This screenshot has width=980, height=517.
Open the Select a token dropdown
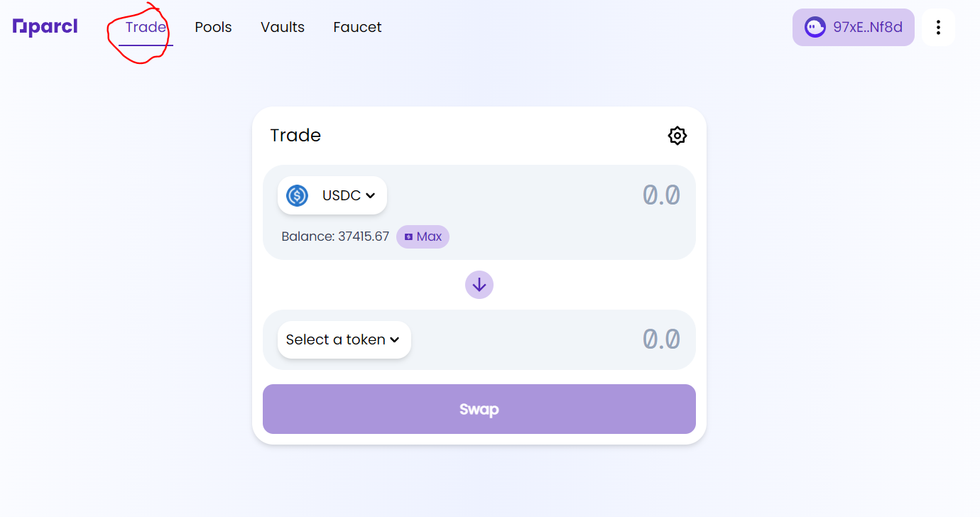click(x=344, y=339)
